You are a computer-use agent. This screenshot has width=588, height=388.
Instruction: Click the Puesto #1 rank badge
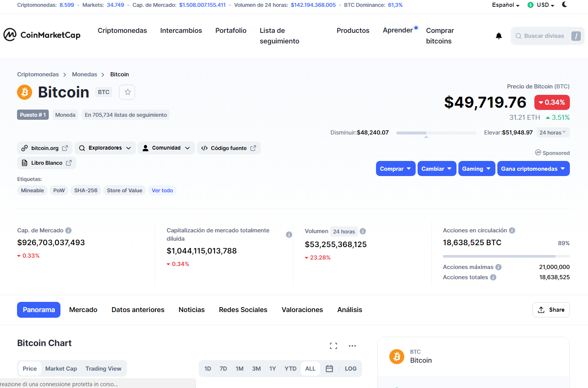click(33, 115)
